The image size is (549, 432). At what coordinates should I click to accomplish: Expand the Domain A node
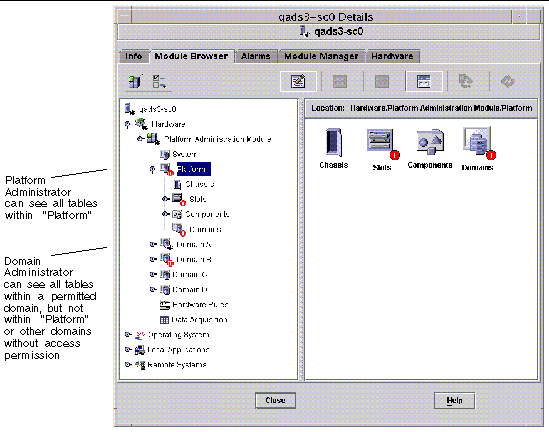153,244
